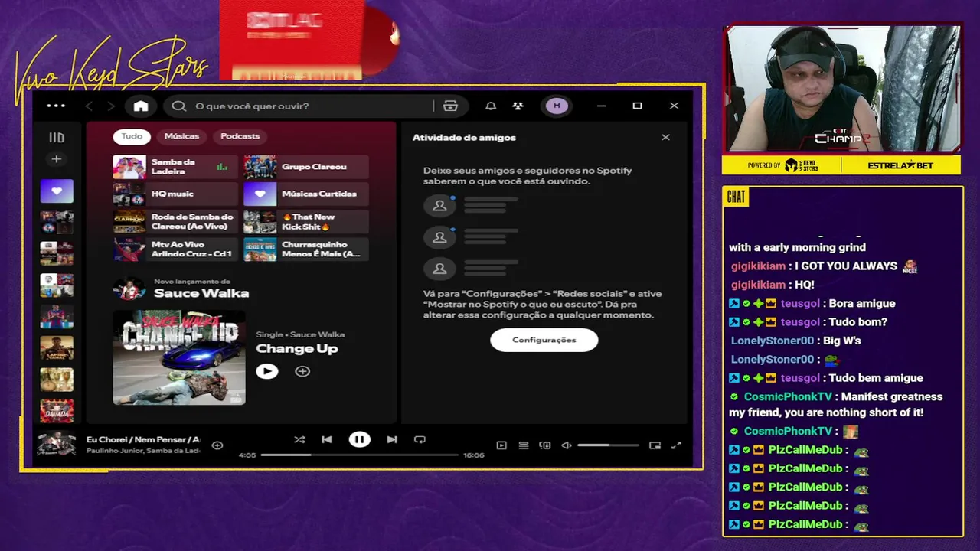Create a playlist with plus icon

pos(56,159)
